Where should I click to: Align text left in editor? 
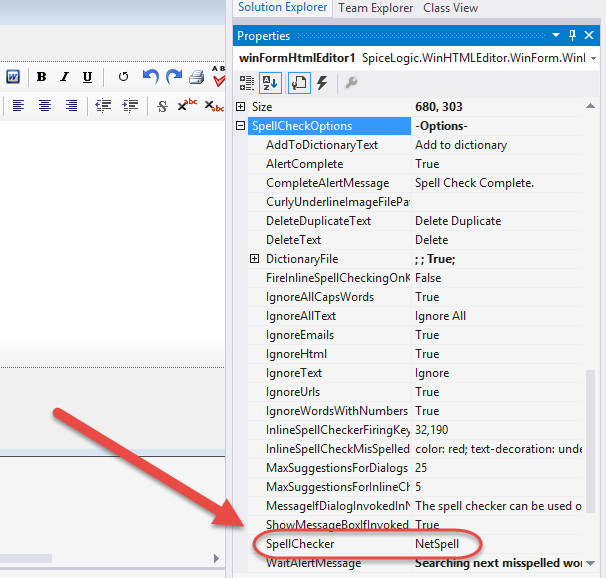click(18, 105)
